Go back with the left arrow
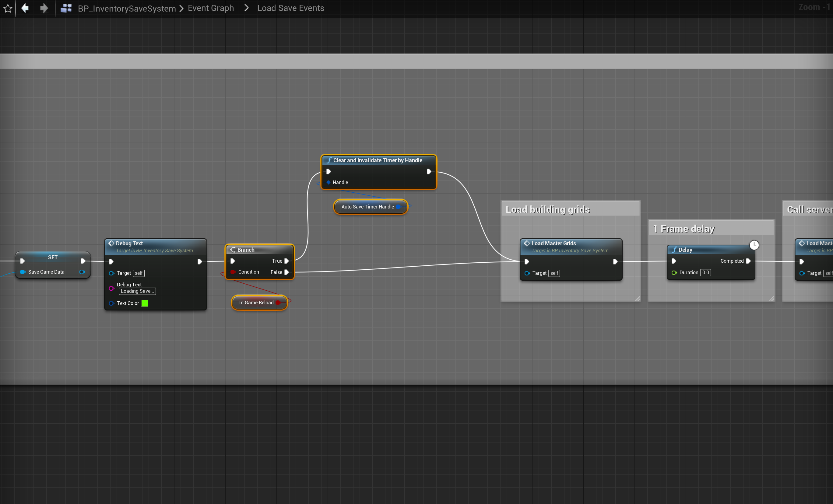 [25, 8]
